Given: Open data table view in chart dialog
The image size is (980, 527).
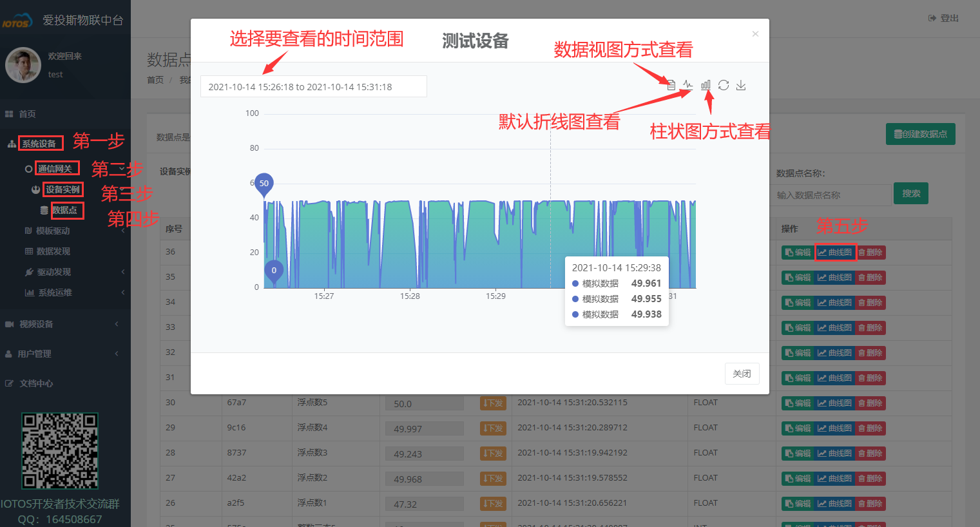Looking at the screenshot, I should (670, 84).
